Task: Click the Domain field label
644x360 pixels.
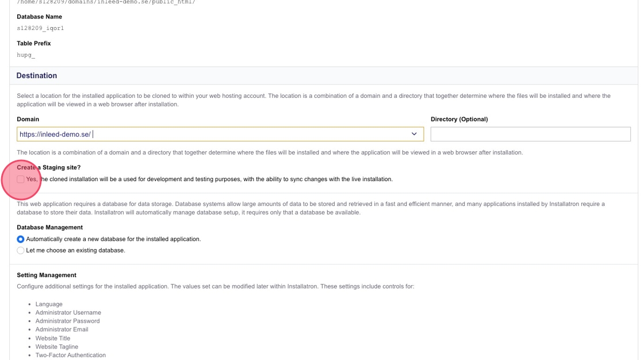Action: pos(28,120)
